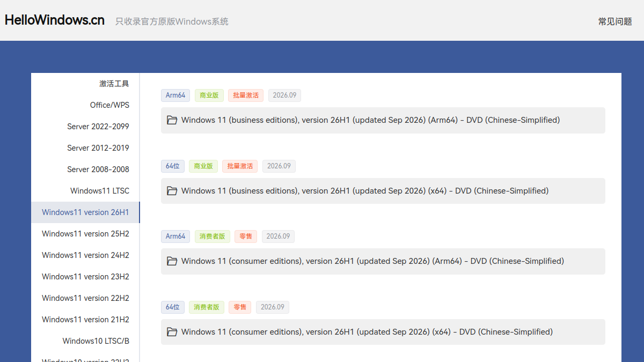Select Windows11 version 26H1 sidebar item
The width and height of the screenshot is (644, 362).
[85, 212]
